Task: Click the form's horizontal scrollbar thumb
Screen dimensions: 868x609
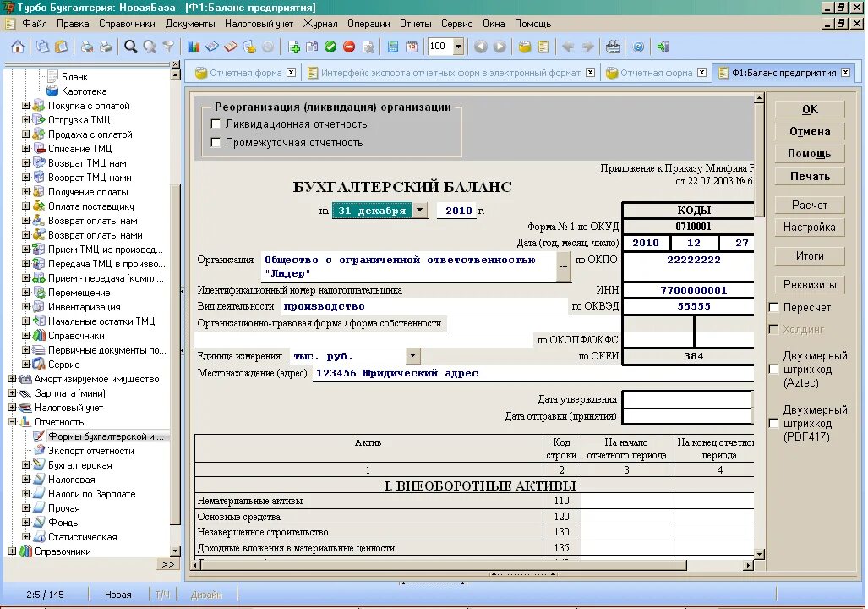Action: 443,565
